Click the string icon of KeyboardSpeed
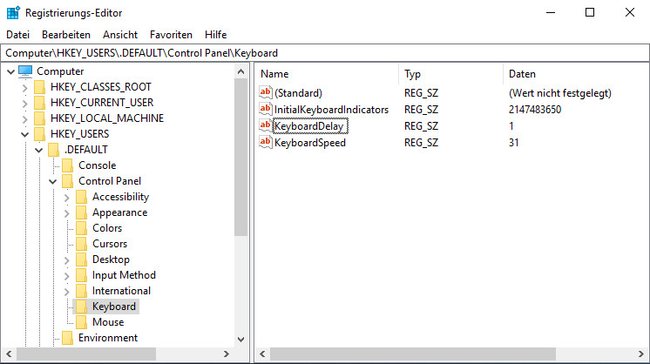Viewport: 650px width, 364px height. [265, 142]
